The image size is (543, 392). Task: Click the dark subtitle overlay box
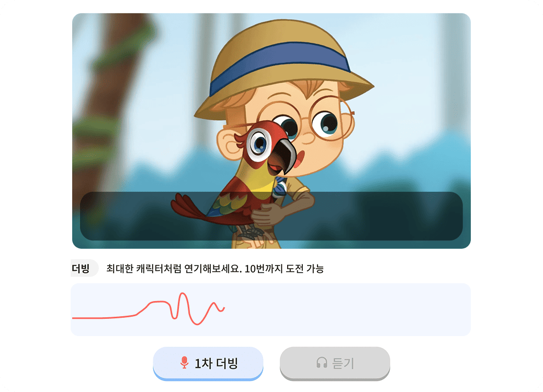(271, 216)
